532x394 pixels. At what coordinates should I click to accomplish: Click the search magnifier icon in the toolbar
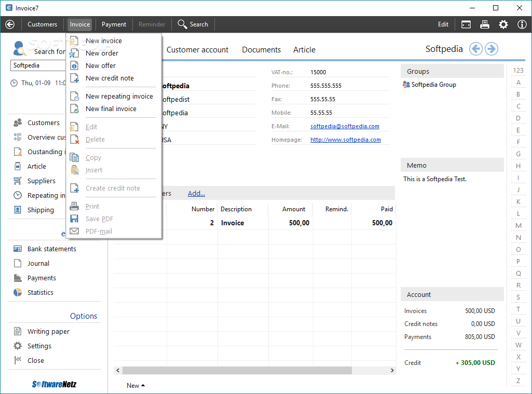tap(182, 24)
